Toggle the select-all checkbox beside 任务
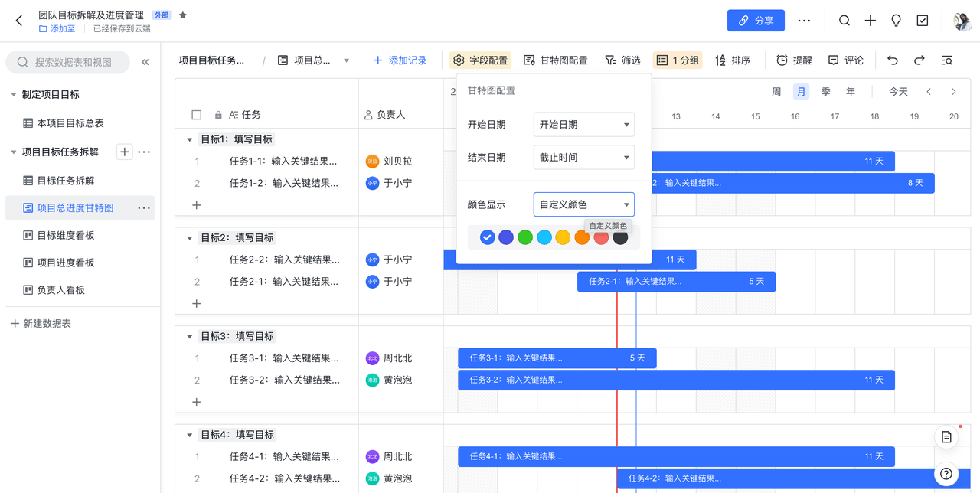The height and width of the screenshot is (493, 980). pos(197,115)
